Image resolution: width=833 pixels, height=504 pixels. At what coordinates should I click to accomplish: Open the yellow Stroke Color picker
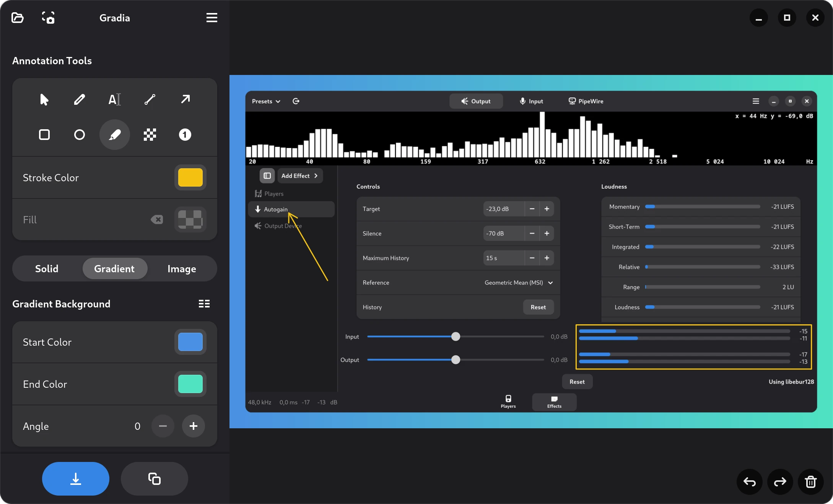[x=190, y=177]
